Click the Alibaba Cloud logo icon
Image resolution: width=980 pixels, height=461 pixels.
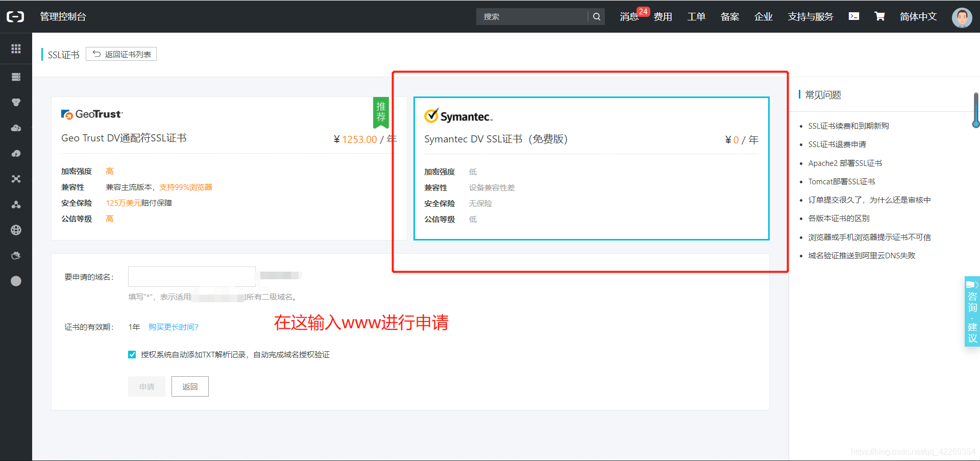[15, 16]
